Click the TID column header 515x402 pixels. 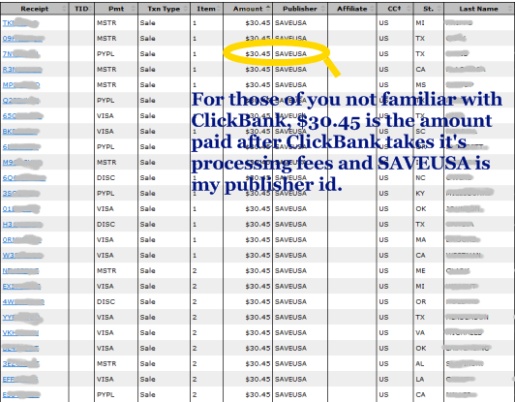[x=82, y=9]
